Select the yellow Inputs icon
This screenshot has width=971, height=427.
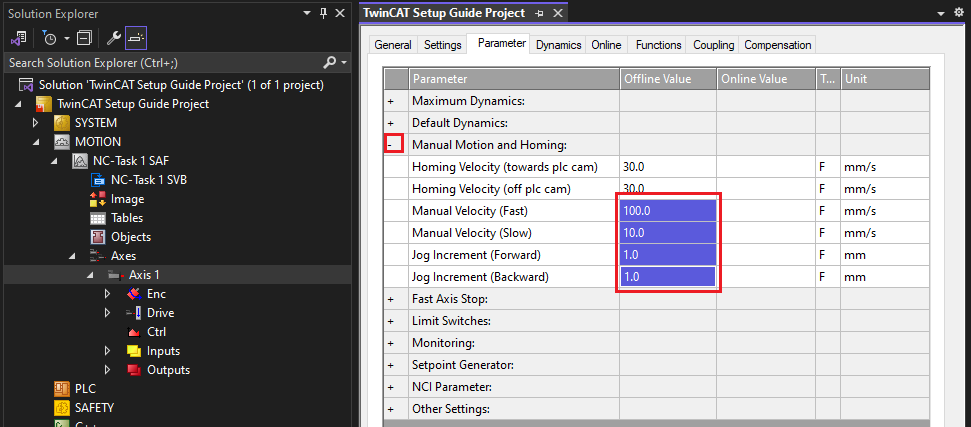[134, 351]
